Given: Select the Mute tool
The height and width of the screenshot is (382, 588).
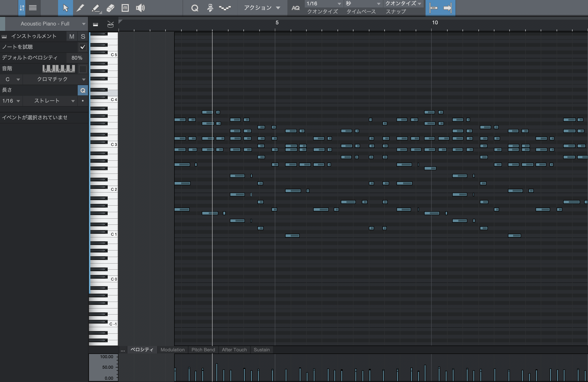Looking at the screenshot, I should point(125,8).
